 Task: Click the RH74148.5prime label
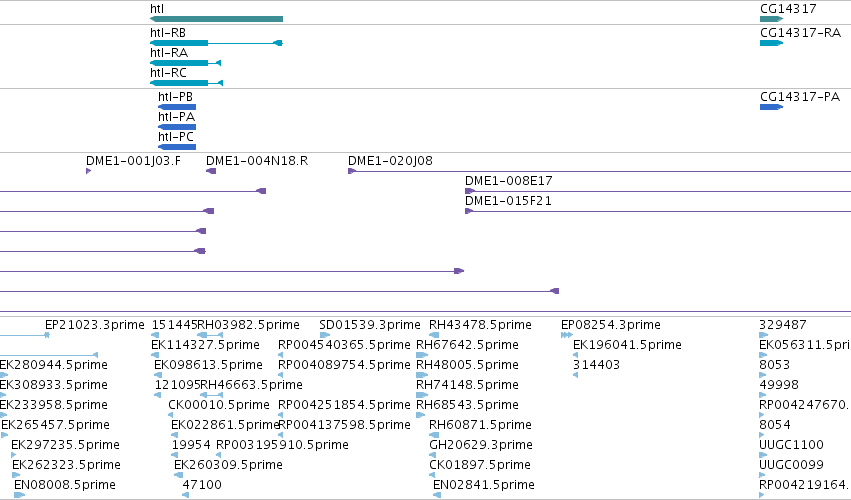(467, 385)
